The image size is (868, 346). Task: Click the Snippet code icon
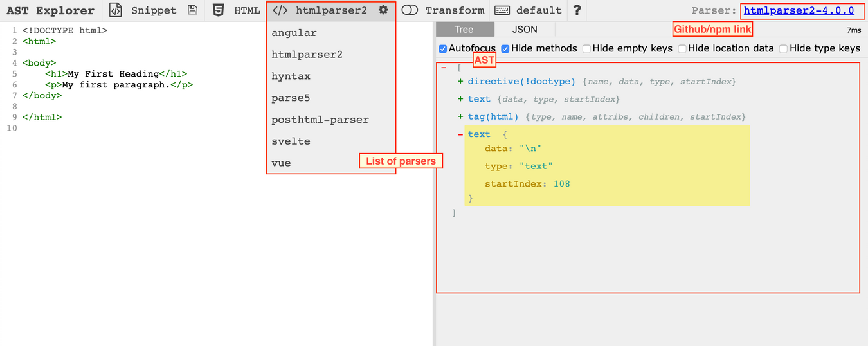click(x=116, y=10)
